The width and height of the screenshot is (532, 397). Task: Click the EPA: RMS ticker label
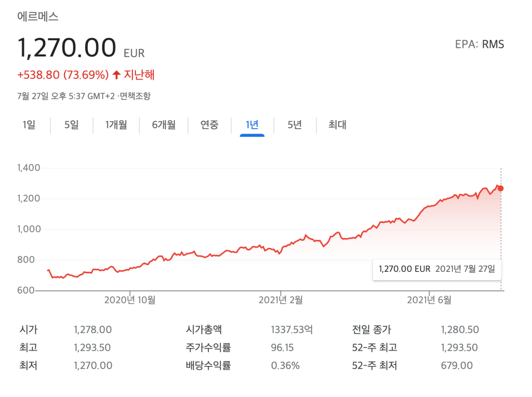(x=479, y=44)
